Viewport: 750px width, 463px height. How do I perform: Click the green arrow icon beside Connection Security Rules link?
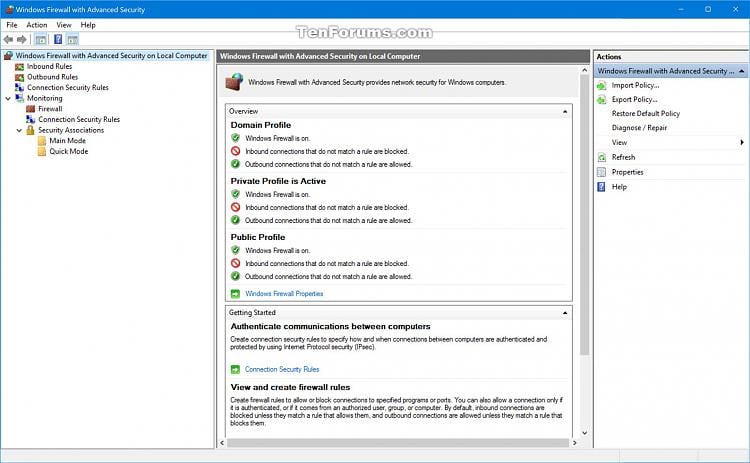pos(235,369)
